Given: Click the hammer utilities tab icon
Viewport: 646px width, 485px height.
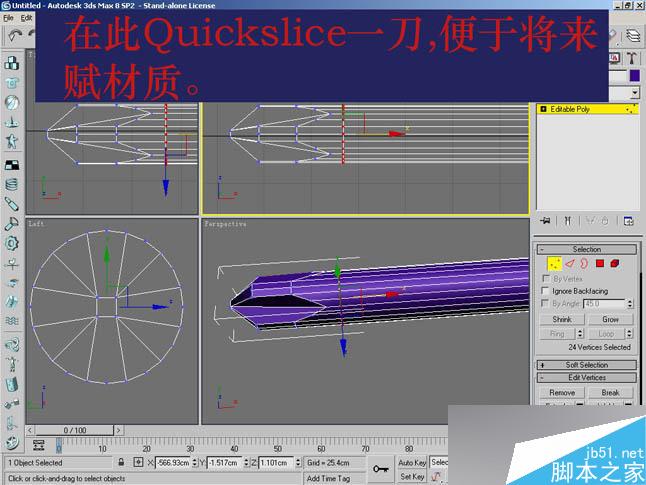Looking at the screenshot, I should [632, 58].
